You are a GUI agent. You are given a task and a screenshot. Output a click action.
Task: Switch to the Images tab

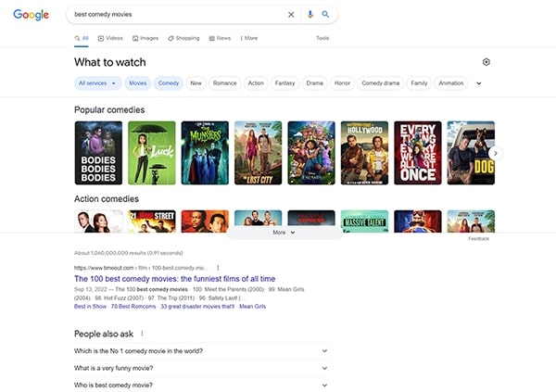tap(145, 38)
